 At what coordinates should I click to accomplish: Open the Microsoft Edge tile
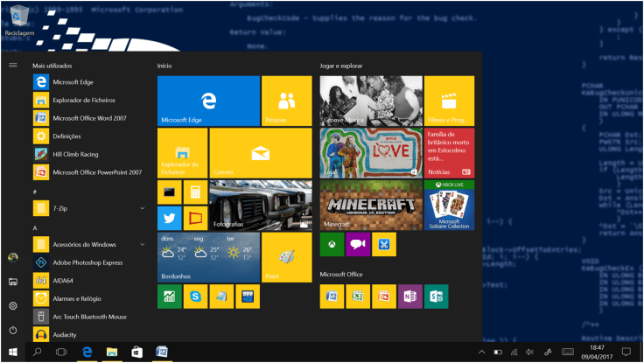point(208,101)
